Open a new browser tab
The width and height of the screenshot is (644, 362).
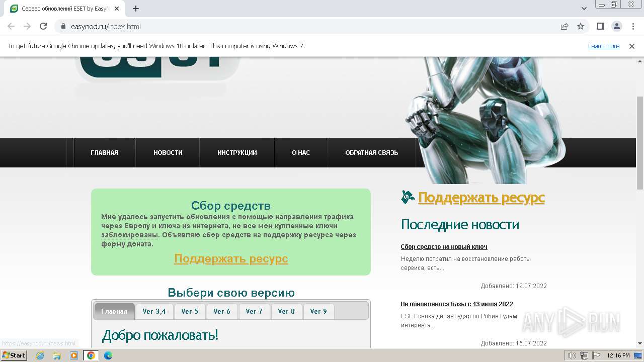pyautogui.click(x=136, y=9)
